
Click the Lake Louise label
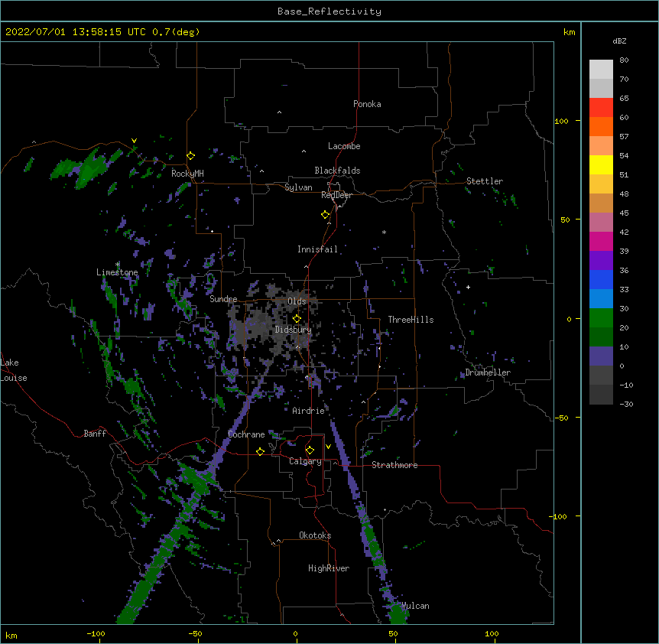14,370
